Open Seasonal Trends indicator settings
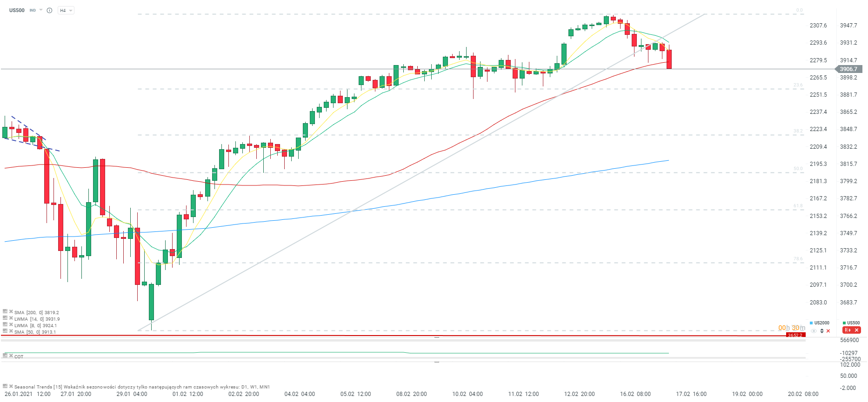868x402 pixels. (5, 386)
